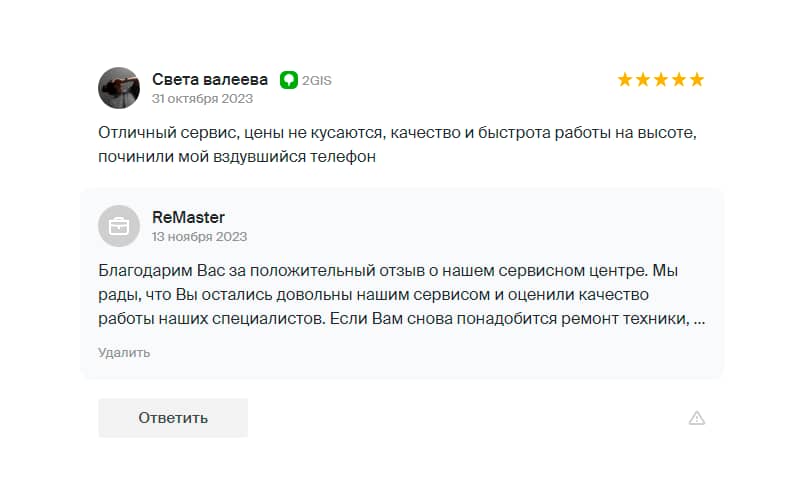Click the third, middle rating star
This screenshot has height=501, width=805.
coord(661,79)
